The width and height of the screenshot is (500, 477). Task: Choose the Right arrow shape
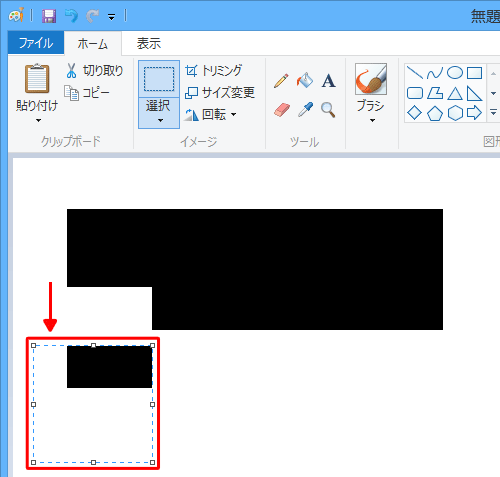pos(474,113)
